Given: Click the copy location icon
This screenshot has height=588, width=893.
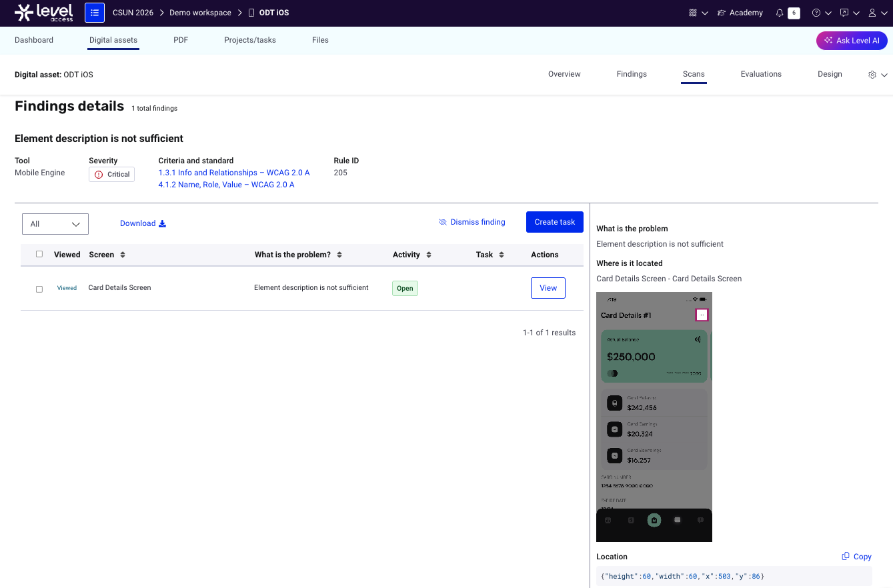Looking at the screenshot, I should pos(846,556).
